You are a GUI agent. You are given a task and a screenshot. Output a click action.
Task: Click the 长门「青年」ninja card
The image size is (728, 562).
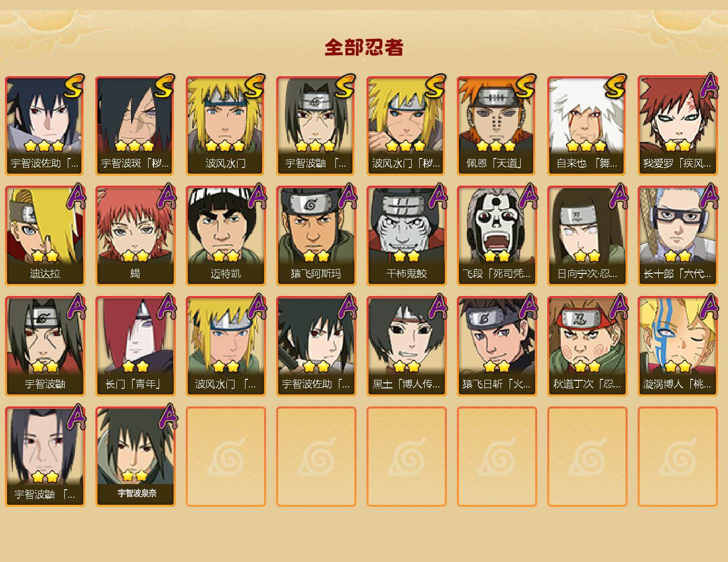(x=136, y=346)
